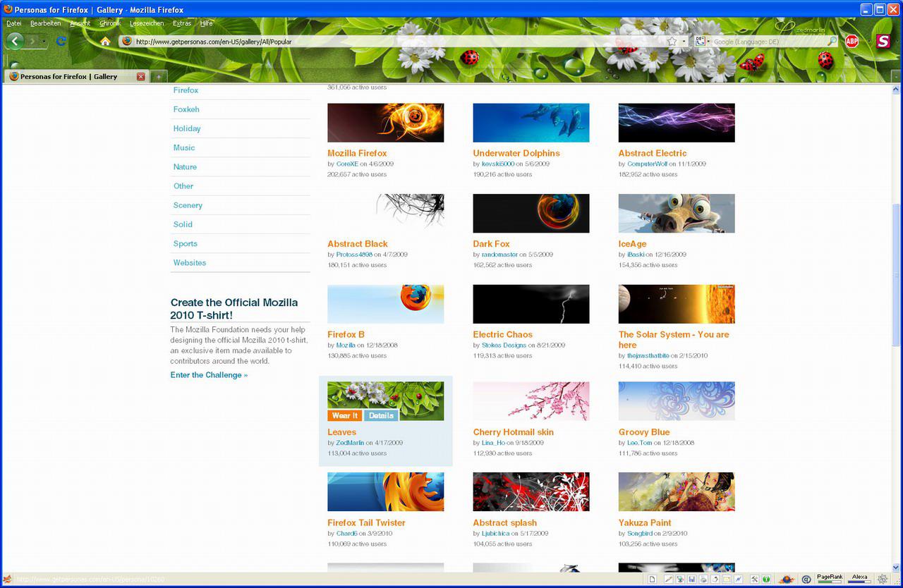Open the search engine selector dropdown

(702, 42)
